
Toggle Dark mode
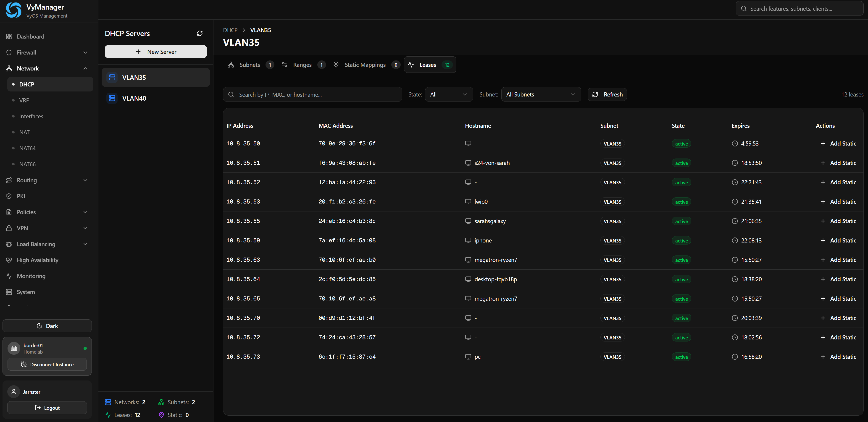[x=47, y=326]
